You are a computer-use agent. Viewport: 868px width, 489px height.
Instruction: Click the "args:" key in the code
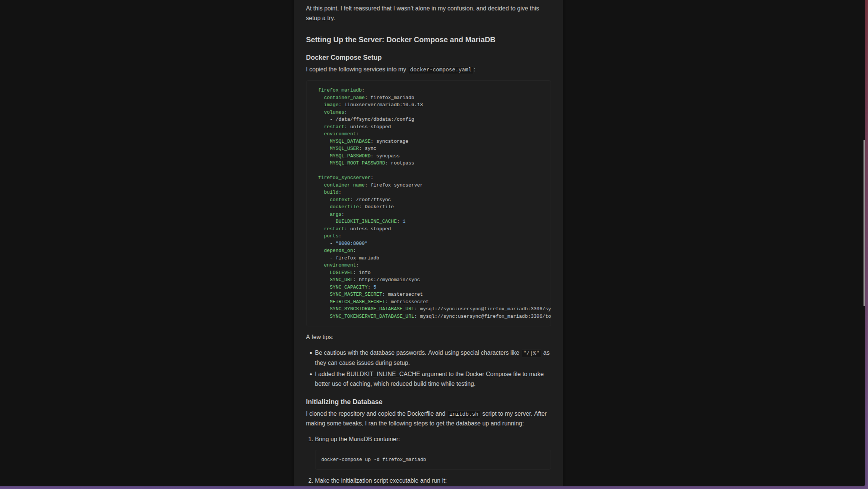click(337, 214)
